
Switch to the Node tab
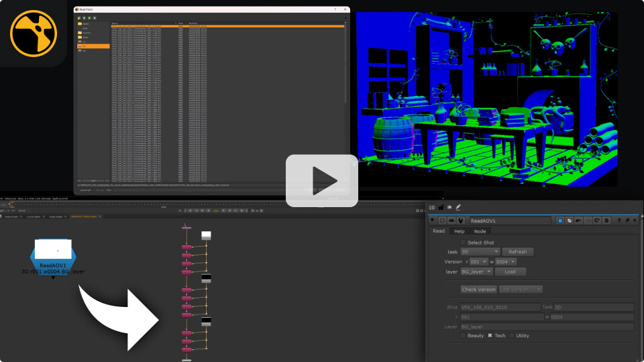[480, 231]
